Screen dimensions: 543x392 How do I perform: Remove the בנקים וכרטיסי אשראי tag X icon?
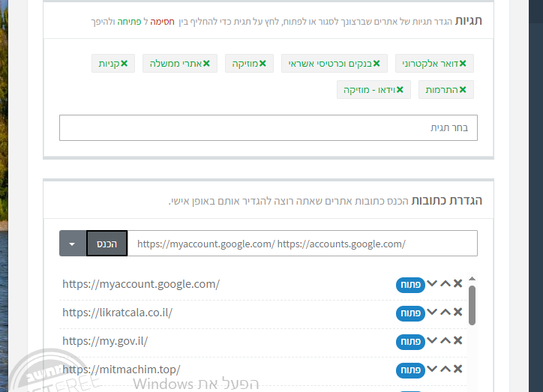click(x=376, y=64)
